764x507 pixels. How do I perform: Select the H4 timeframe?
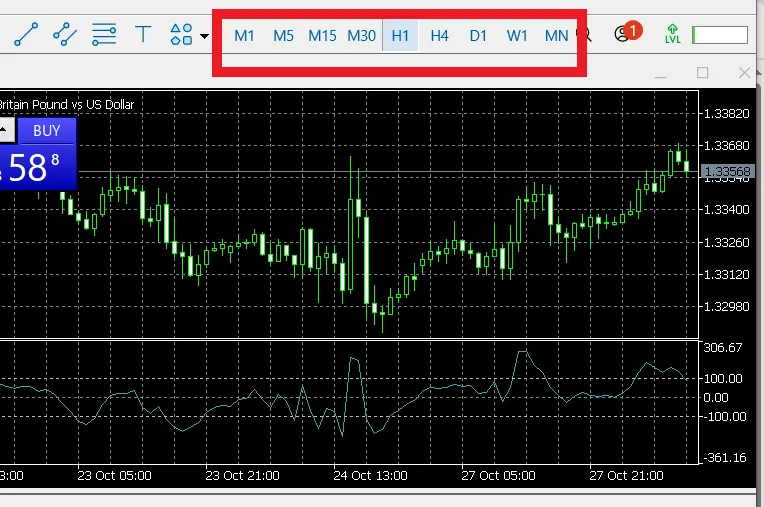439,36
